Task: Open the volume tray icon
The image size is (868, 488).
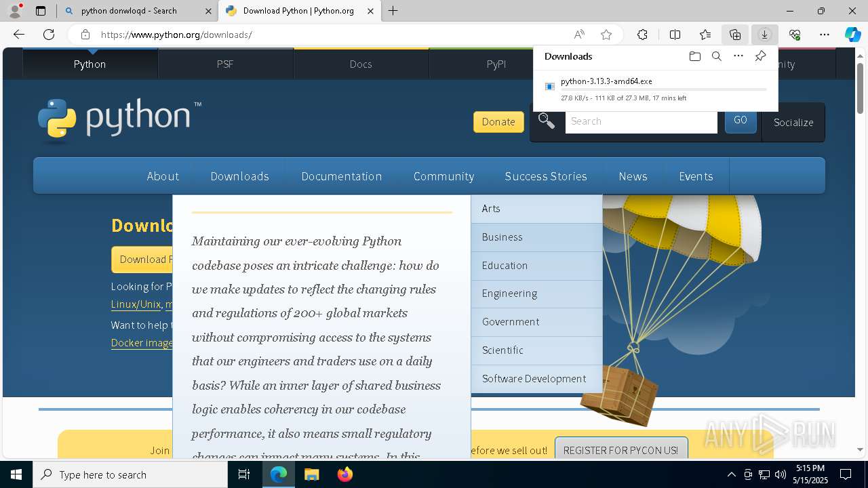Action: pyautogui.click(x=781, y=474)
